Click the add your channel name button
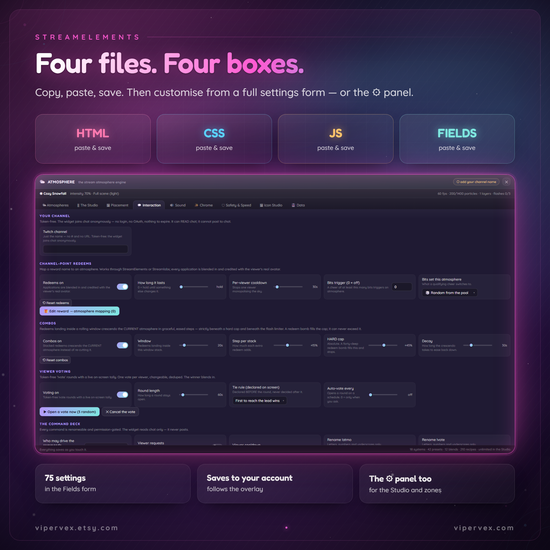 click(x=476, y=182)
